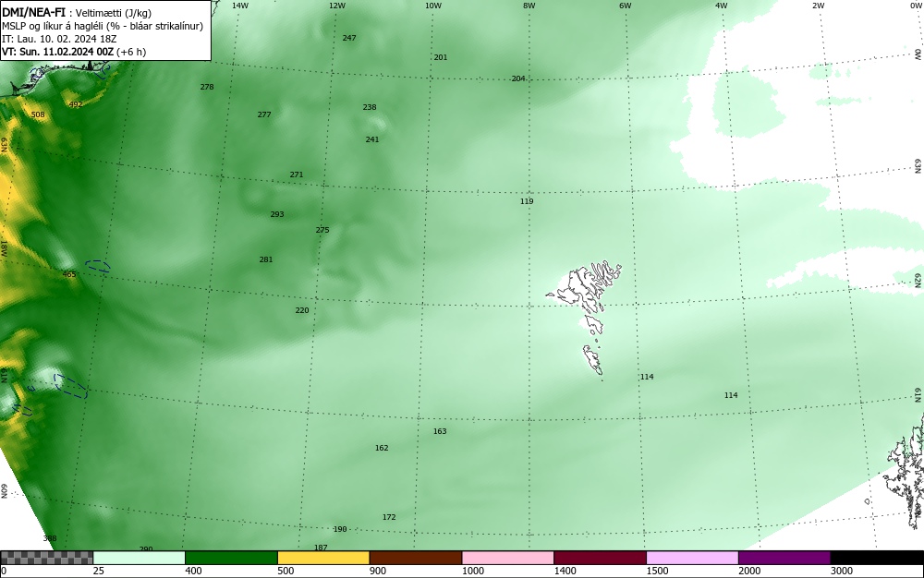Select the 'IT: Lau. 10. 02. 2024 18Z' line
This screenshot has width=924, height=578.
click(59, 39)
